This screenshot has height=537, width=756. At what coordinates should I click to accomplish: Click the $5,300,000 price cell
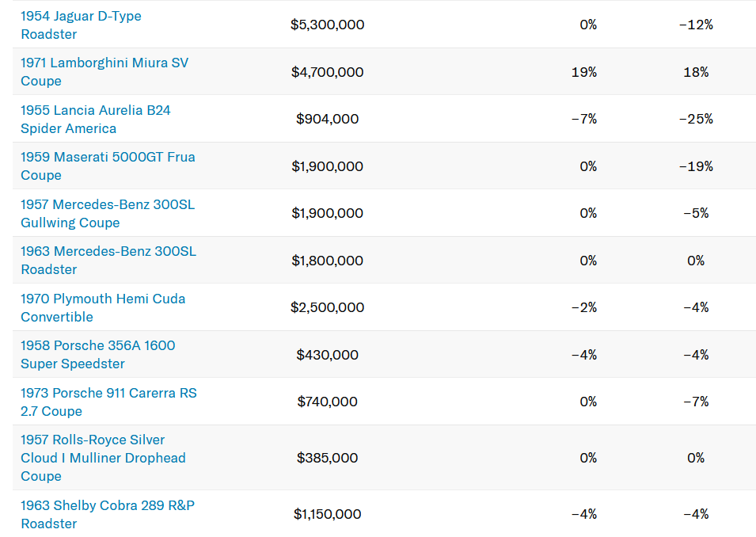[327, 25]
